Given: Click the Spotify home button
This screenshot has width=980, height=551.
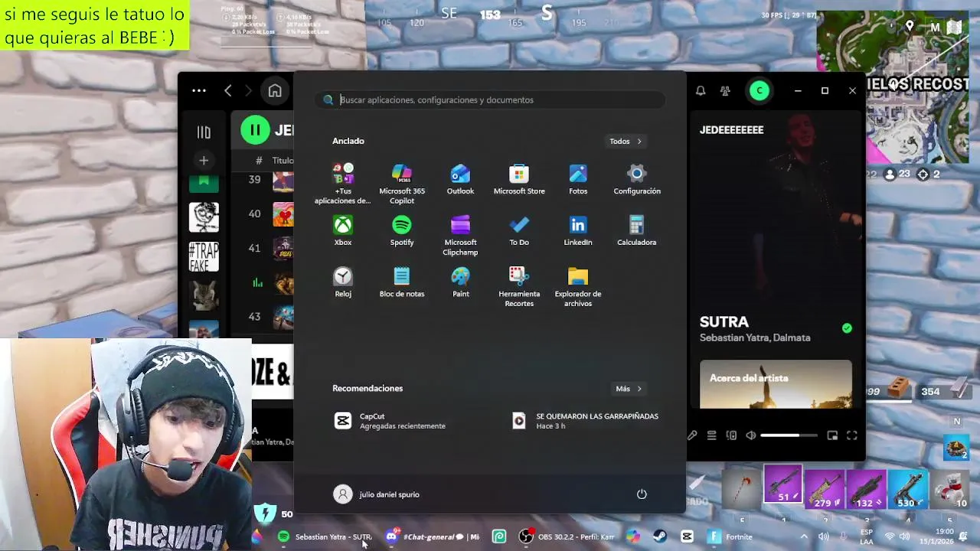Looking at the screenshot, I should tap(275, 91).
